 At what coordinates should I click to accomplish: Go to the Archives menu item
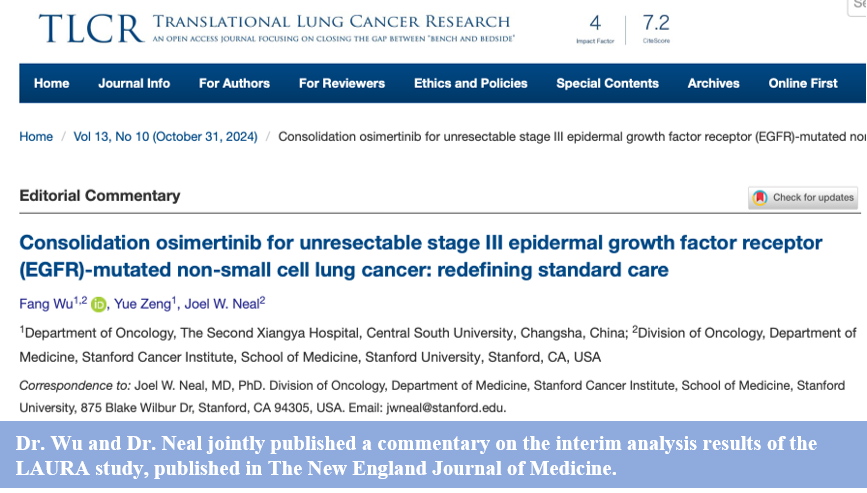tap(713, 84)
